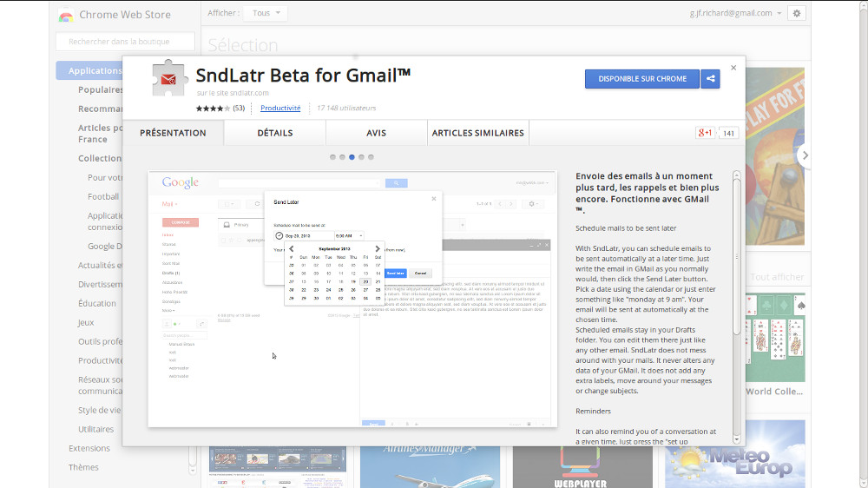The width and height of the screenshot is (868, 488).
Task: Click the share icon beside Disponible sur Chrome
Action: point(710,79)
